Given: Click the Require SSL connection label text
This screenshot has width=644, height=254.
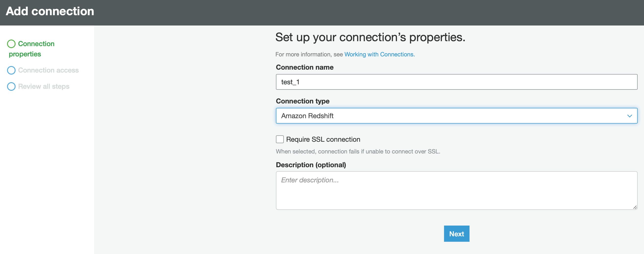Looking at the screenshot, I should (323, 139).
